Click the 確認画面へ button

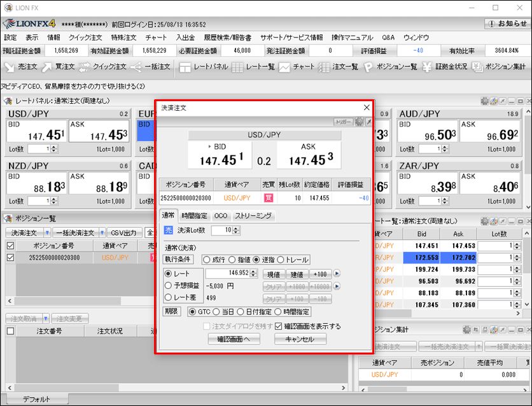pyautogui.click(x=234, y=339)
